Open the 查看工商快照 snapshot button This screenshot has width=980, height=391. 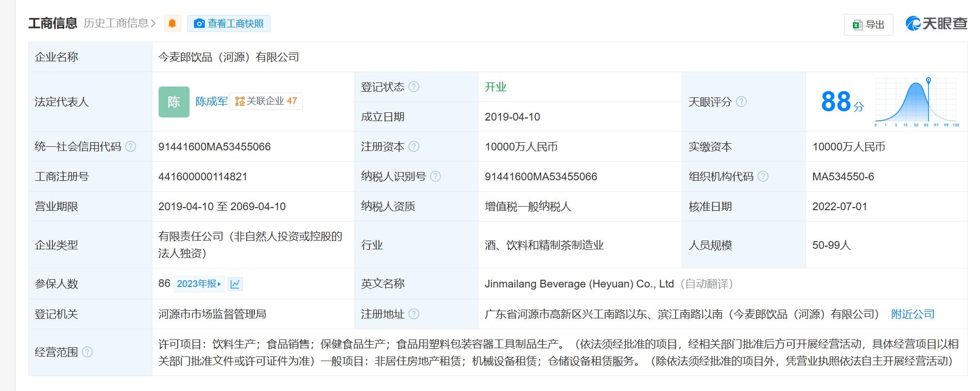click(x=229, y=24)
